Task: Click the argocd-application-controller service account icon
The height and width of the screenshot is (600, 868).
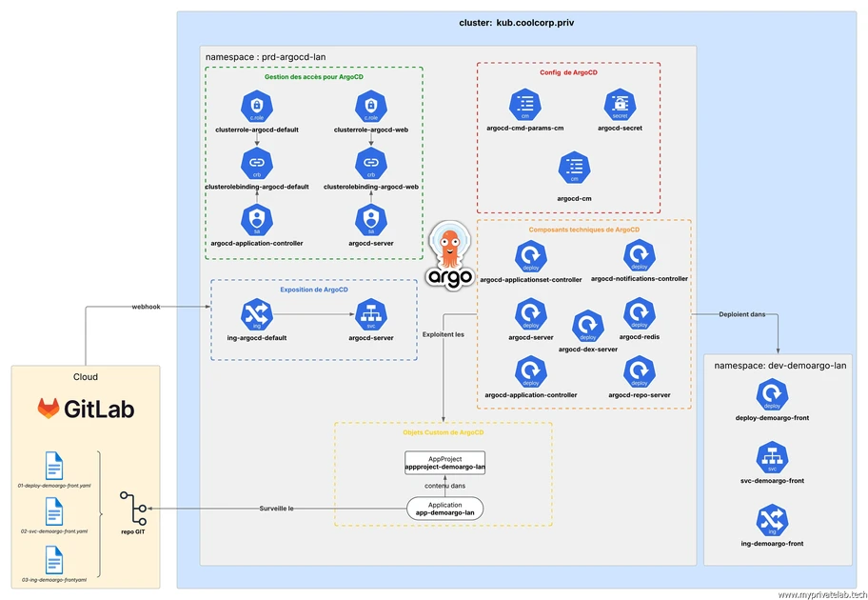Action: coord(256,221)
